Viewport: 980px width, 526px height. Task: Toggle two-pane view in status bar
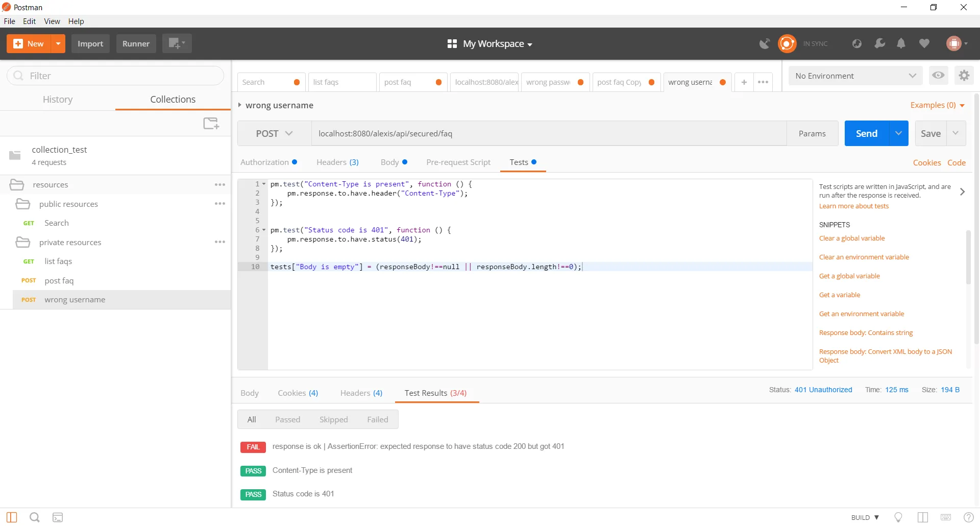point(922,517)
